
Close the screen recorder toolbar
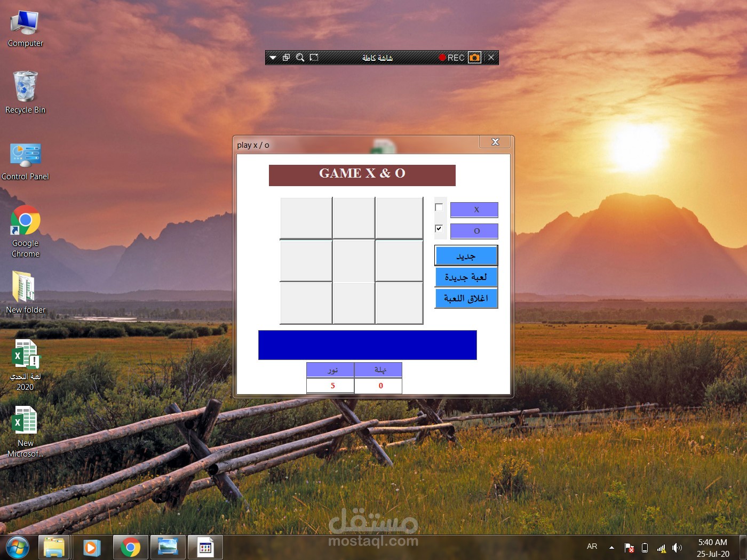(x=491, y=58)
